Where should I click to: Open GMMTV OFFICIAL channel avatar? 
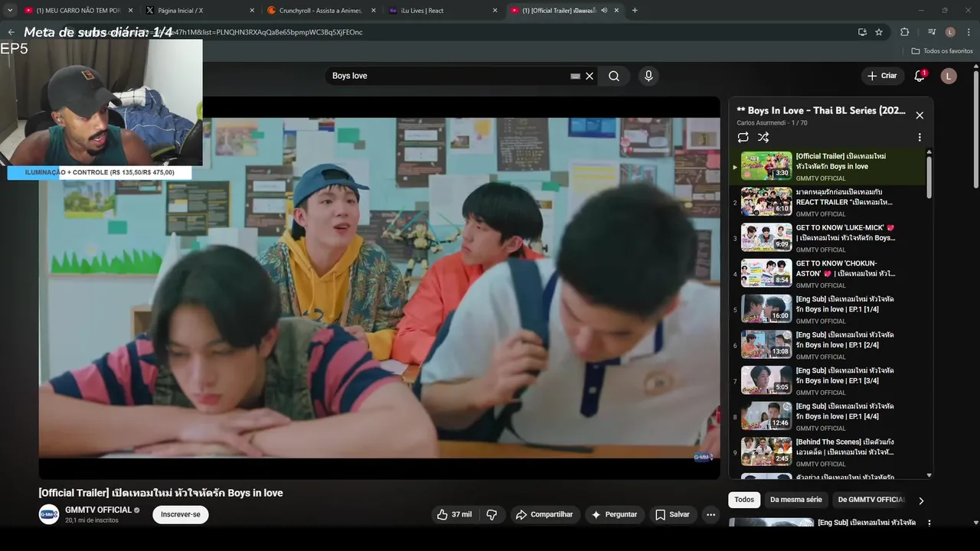click(49, 514)
